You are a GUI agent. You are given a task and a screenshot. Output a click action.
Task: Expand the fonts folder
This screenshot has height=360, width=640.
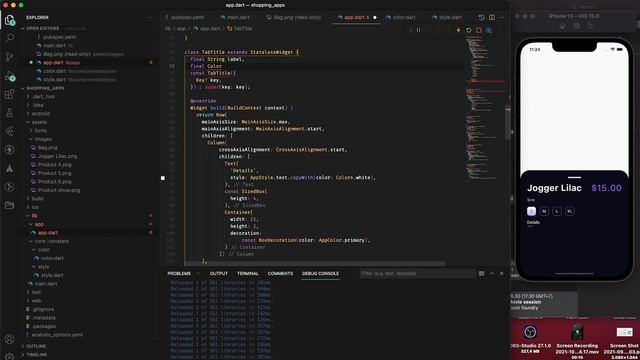click(41, 131)
